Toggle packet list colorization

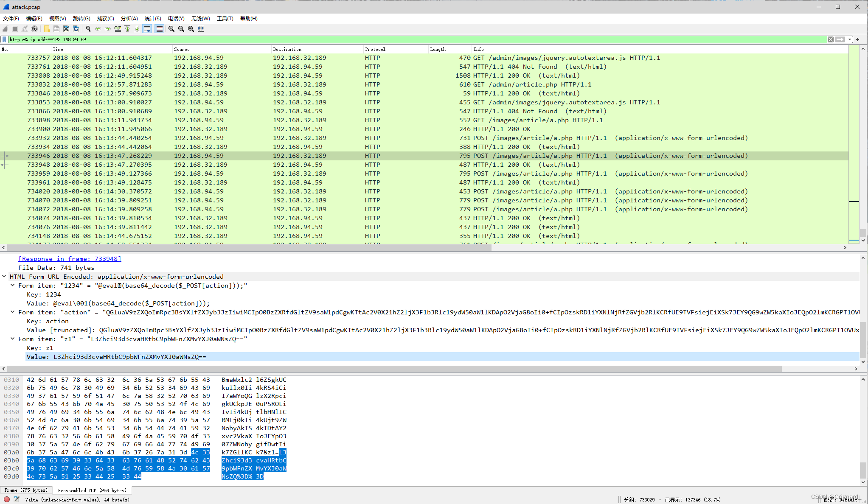pos(159,29)
